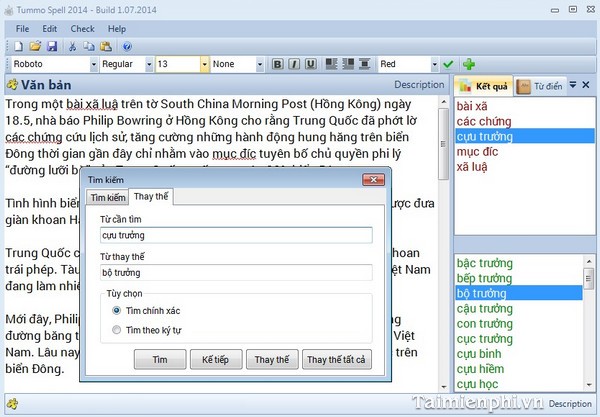Choose suggestion 'cục trưởng'
The height and width of the screenshot is (417, 600).
click(519, 339)
